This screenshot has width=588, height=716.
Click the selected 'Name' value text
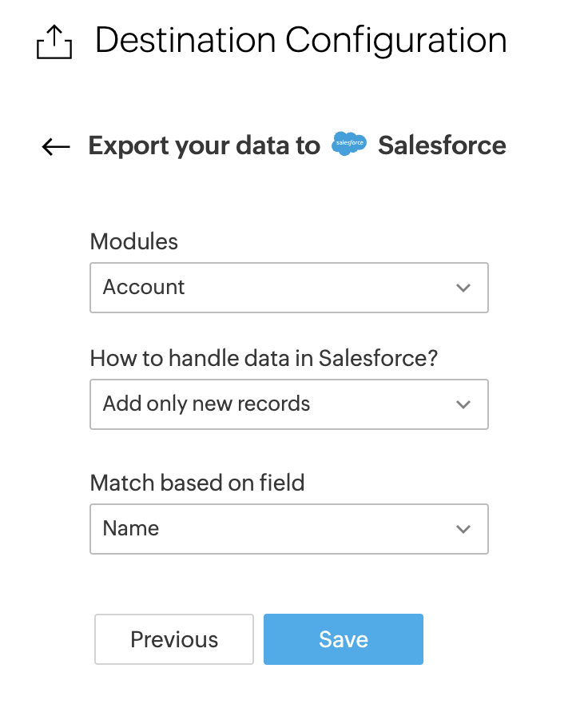click(x=131, y=529)
